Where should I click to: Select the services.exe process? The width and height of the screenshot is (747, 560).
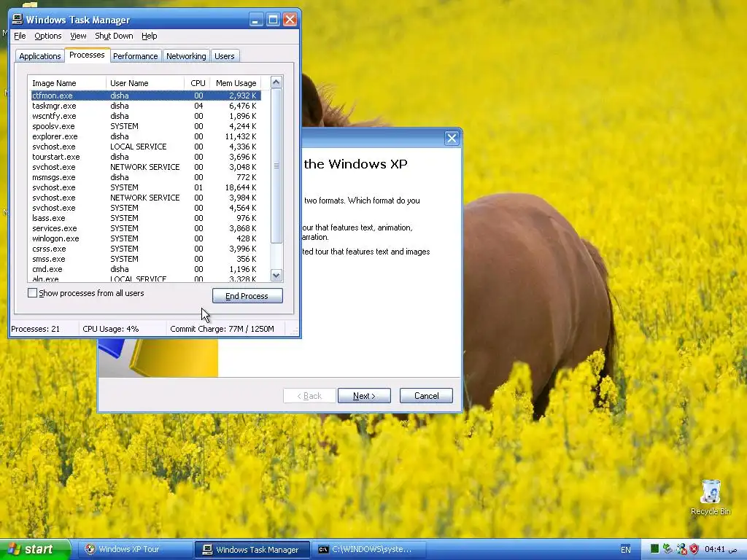tap(146, 228)
